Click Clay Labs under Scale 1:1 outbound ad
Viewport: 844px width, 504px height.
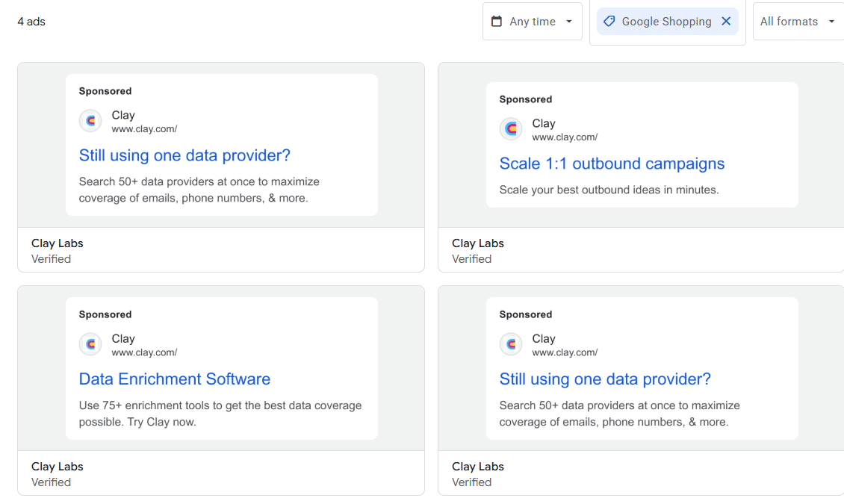478,243
